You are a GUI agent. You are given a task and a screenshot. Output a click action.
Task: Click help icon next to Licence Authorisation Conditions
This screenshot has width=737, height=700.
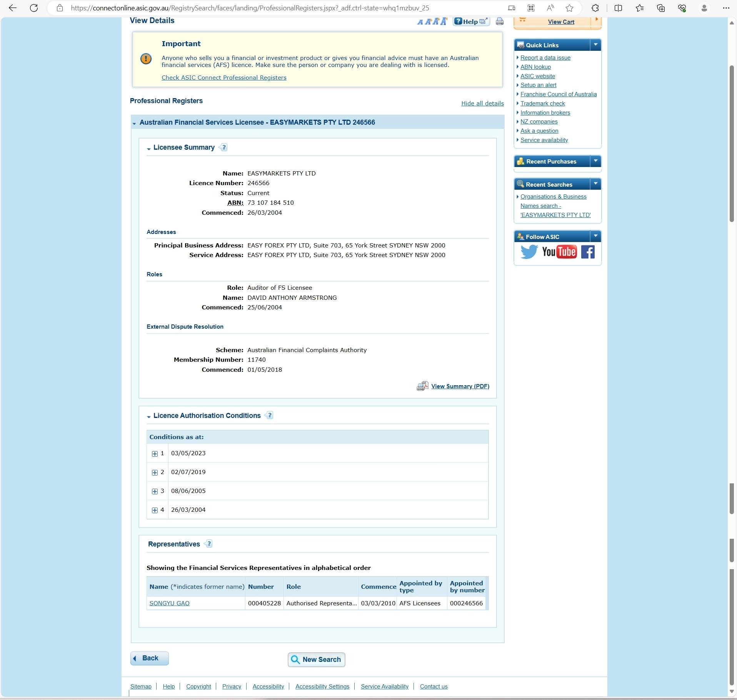[x=270, y=415]
